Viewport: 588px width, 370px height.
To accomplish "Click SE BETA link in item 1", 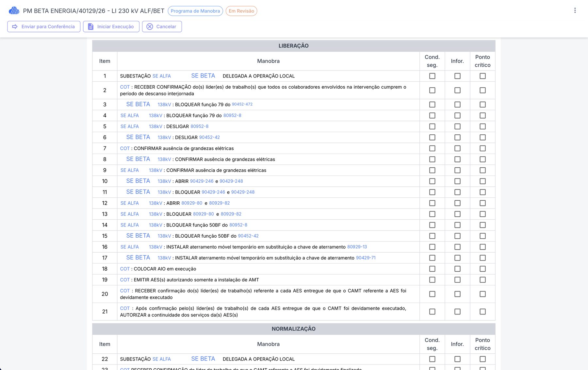I will [x=203, y=76].
